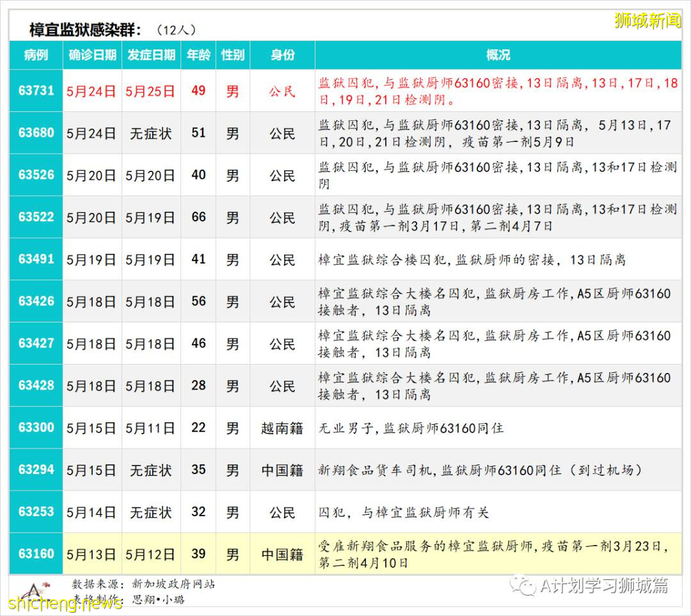Select the 无症状 cell of case 63253
Image resolution: width=691 pixels, height=616 pixels.
click(150, 512)
